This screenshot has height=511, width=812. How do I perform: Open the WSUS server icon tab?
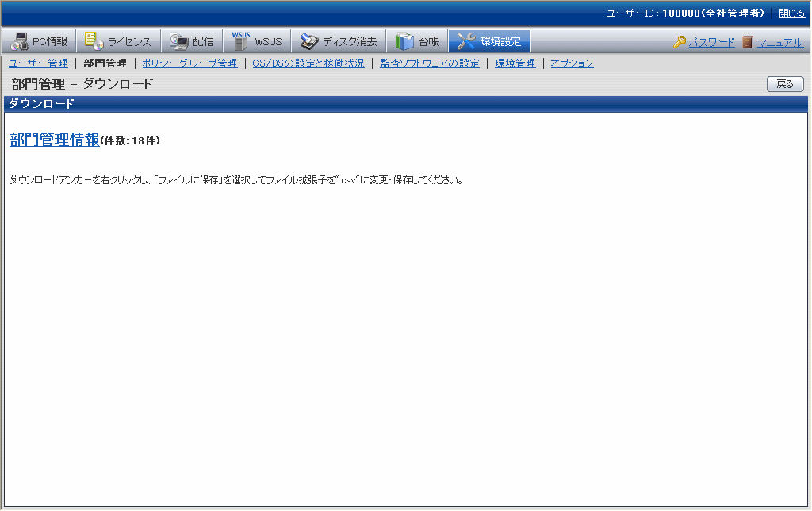(x=257, y=41)
